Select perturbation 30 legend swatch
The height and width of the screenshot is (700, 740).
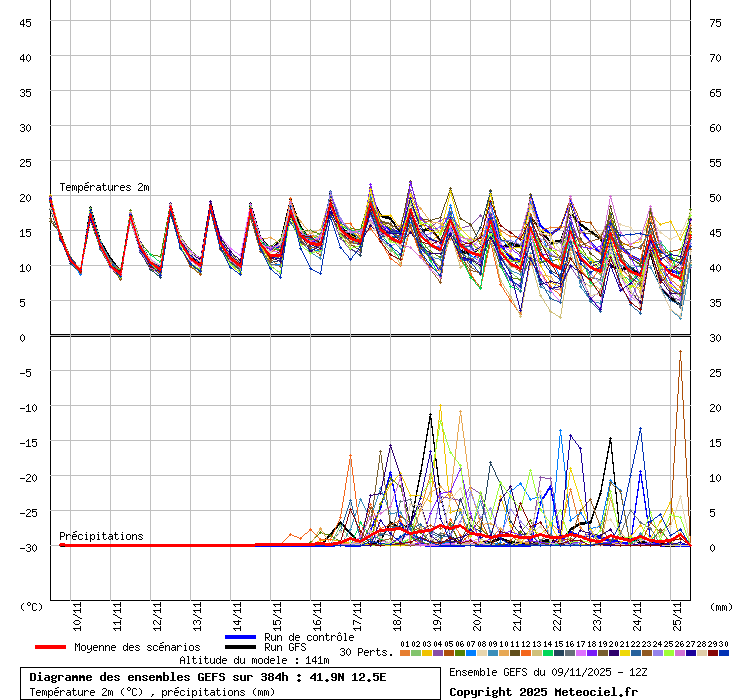724,652
